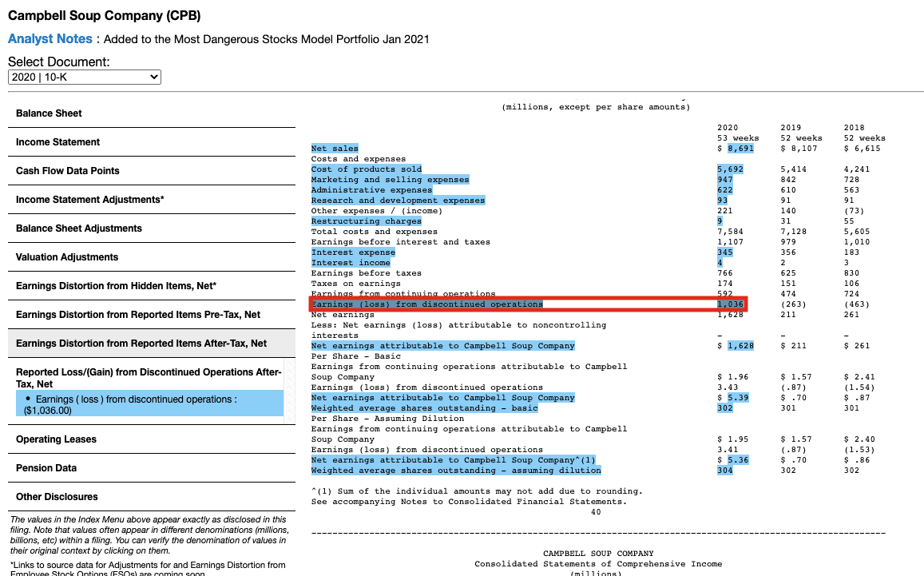
Task: Click the highlighted 93 research expense value
Action: tap(723, 201)
